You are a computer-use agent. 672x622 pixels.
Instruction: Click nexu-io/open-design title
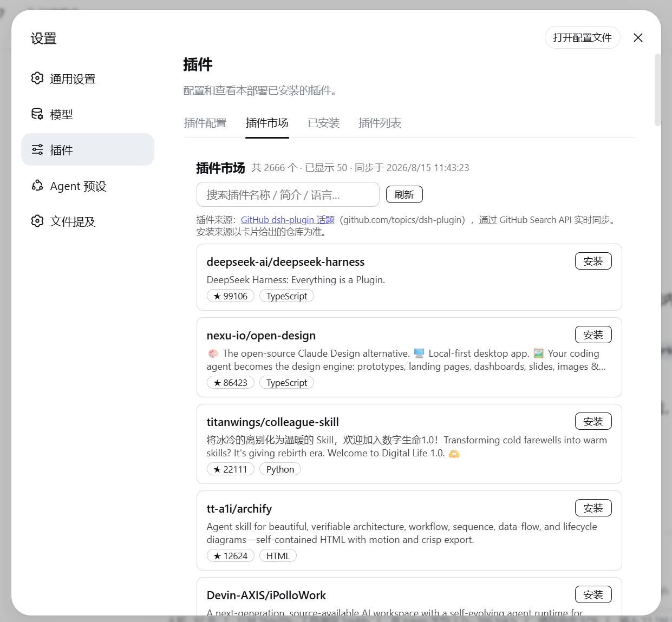pyautogui.click(x=261, y=336)
